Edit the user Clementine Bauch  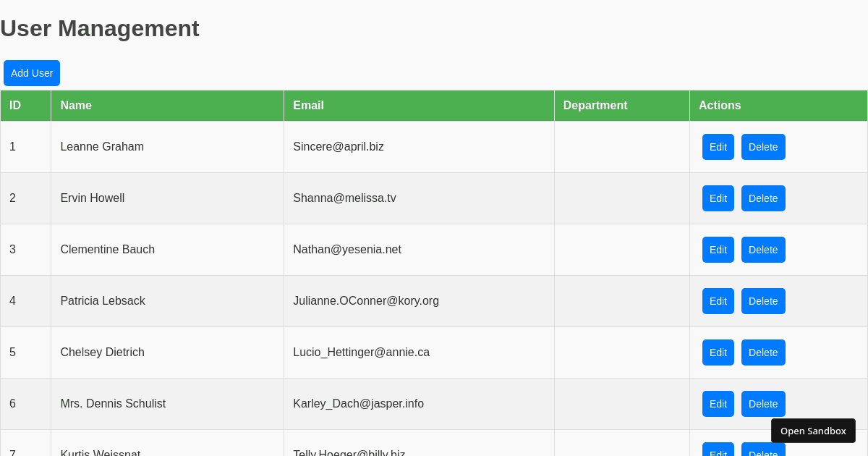(x=718, y=249)
